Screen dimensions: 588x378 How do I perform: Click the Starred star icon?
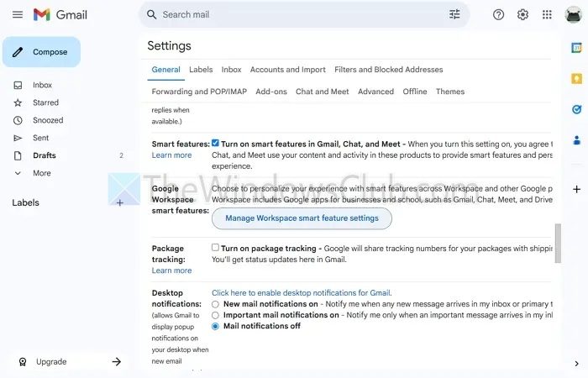[x=18, y=102]
